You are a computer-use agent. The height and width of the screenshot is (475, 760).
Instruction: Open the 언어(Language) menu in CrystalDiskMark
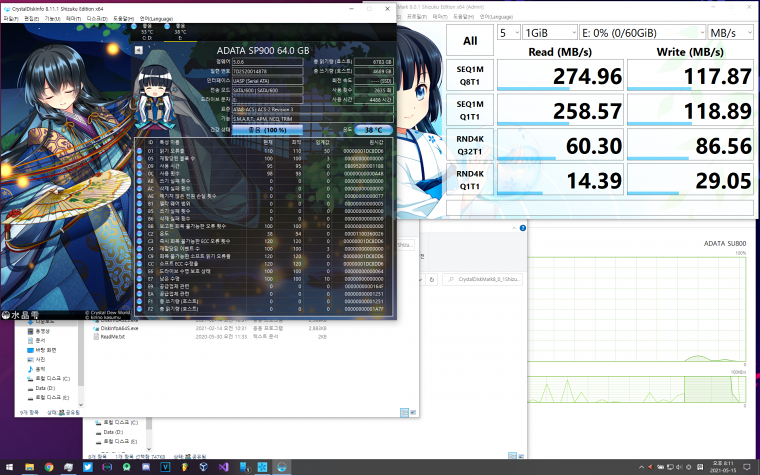pyautogui.click(x=496, y=16)
